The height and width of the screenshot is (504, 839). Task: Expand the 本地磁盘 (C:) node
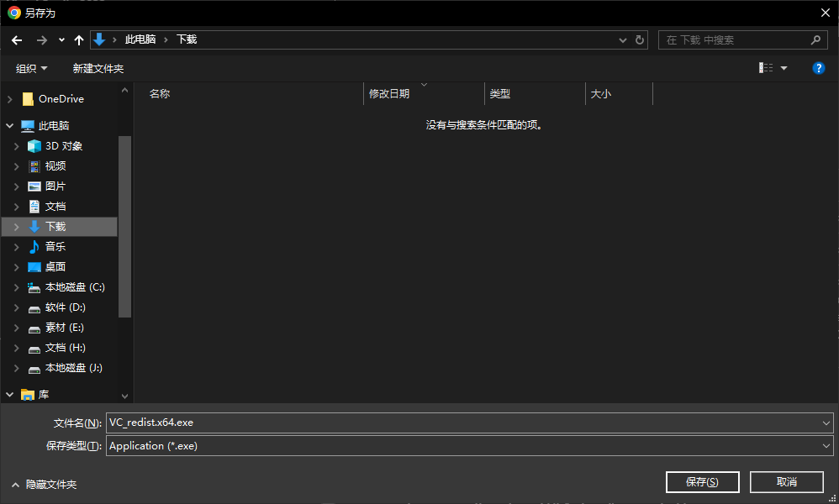[17, 287]
